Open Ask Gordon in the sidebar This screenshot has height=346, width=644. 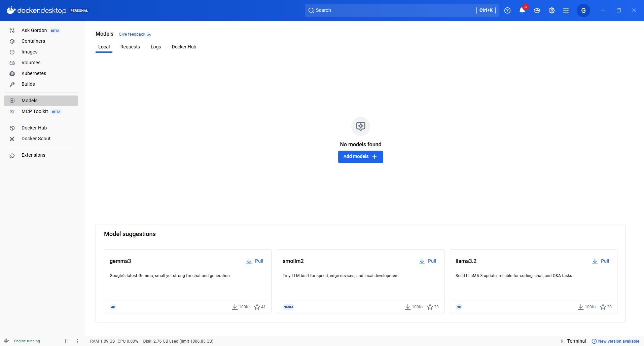pos(41,31)
